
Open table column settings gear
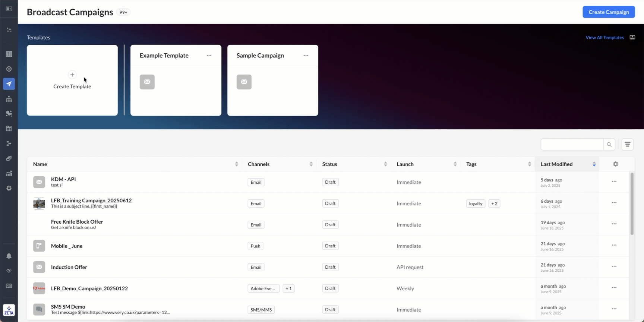click(x=615, y=164)
